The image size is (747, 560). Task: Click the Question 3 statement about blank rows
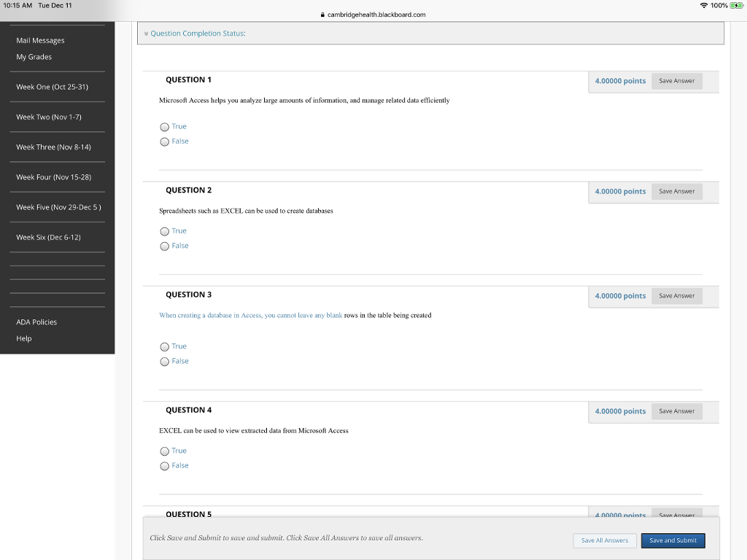(x=295, y=315)
